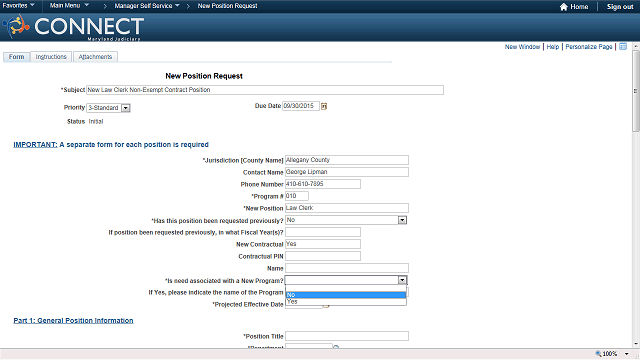Click the Sign out link
This screenshot has height=360, width=640.
pyautogui.click(x=620, y=7)
